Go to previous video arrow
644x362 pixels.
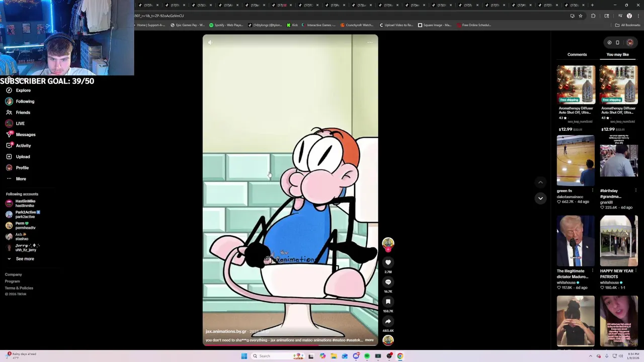[540, 183]
